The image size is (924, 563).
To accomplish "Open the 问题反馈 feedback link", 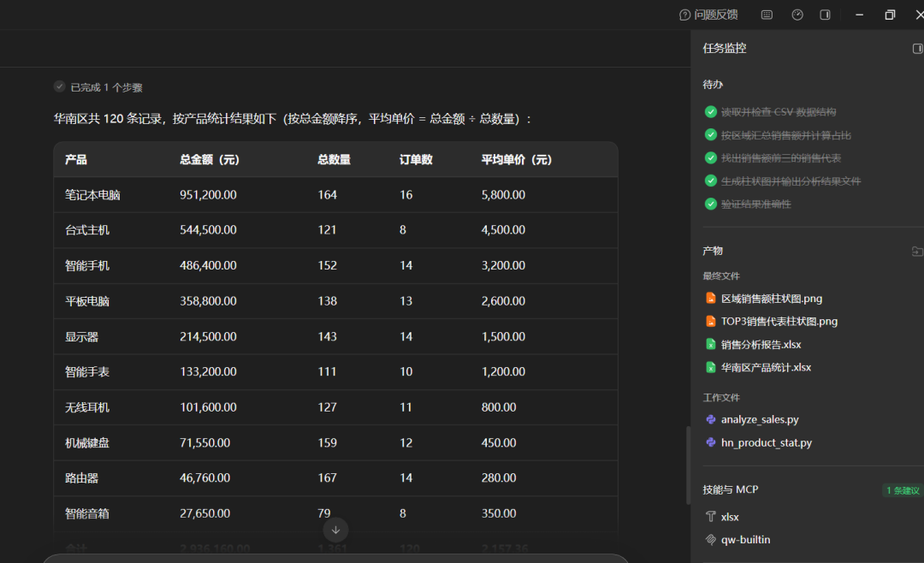I will 708,15.
